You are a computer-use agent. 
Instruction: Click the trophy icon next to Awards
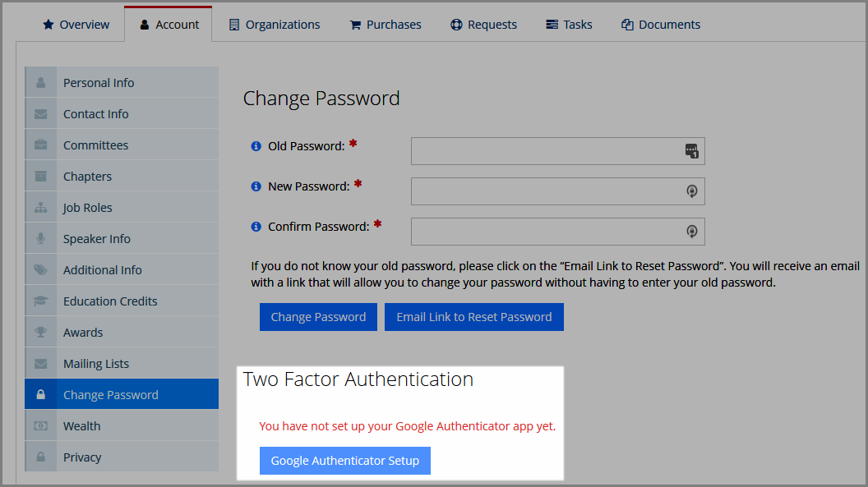click(x=40, y=333)
